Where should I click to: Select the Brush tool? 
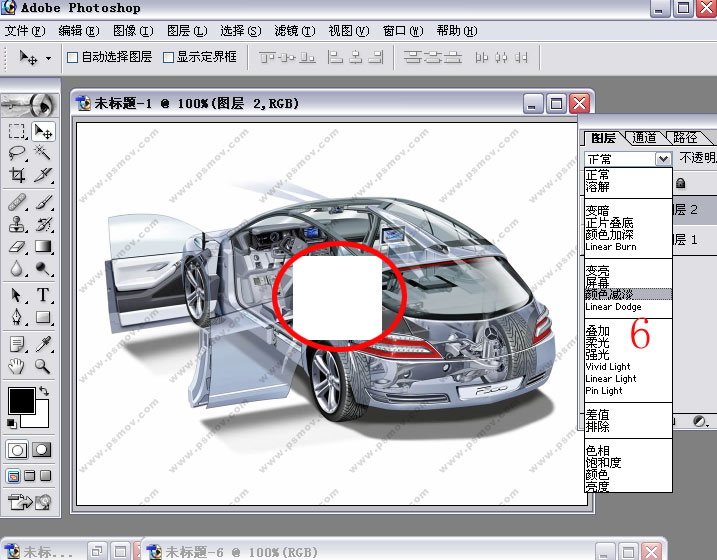tap(43, 202)
